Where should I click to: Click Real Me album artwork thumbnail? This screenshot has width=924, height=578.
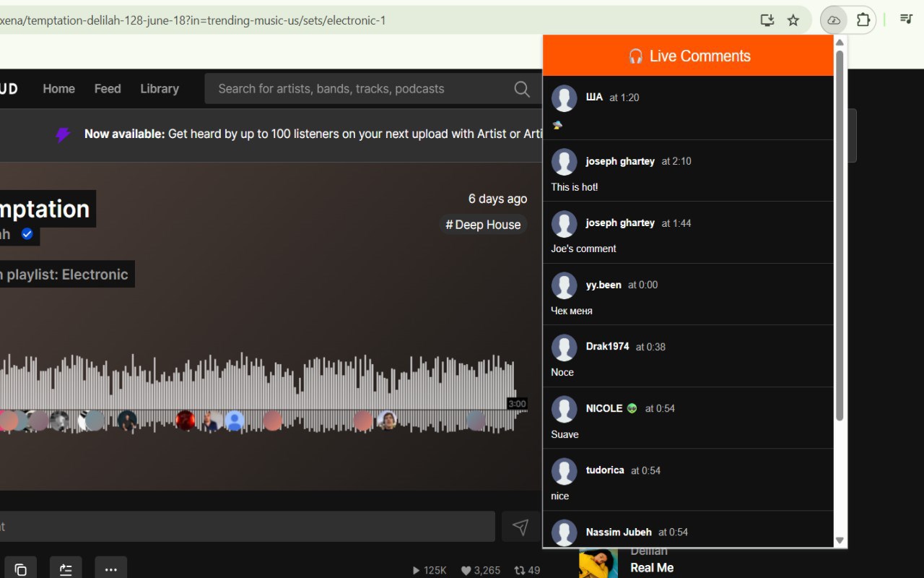coord(598,564)
